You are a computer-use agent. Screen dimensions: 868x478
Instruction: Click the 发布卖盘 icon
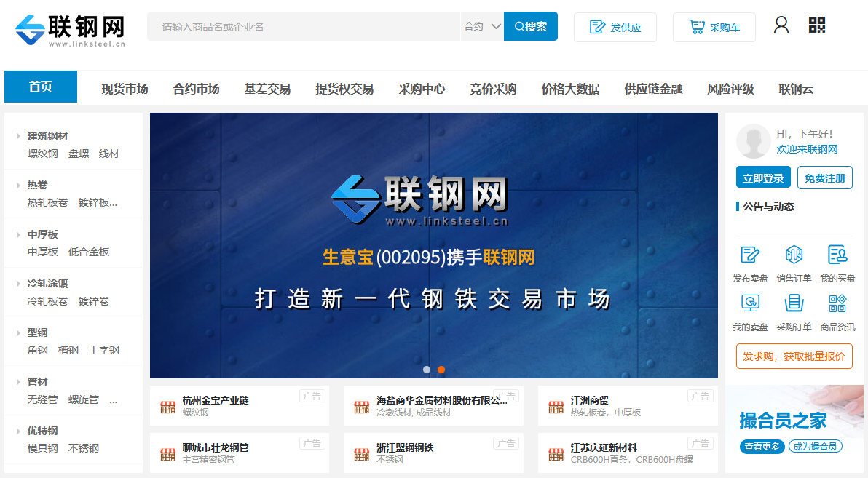(750, 255)
